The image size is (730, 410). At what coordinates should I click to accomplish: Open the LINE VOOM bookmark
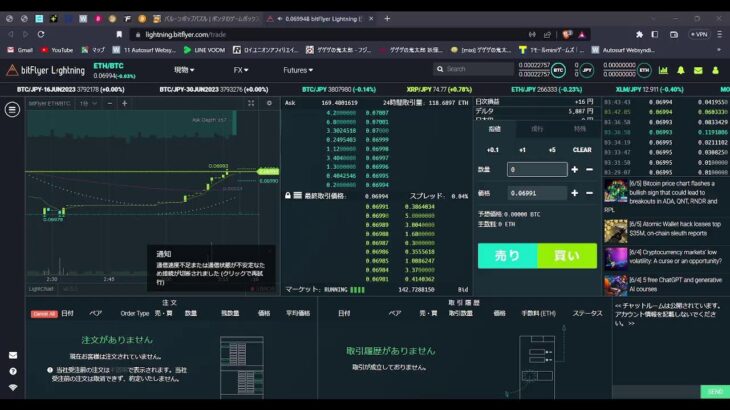point(204,50)
